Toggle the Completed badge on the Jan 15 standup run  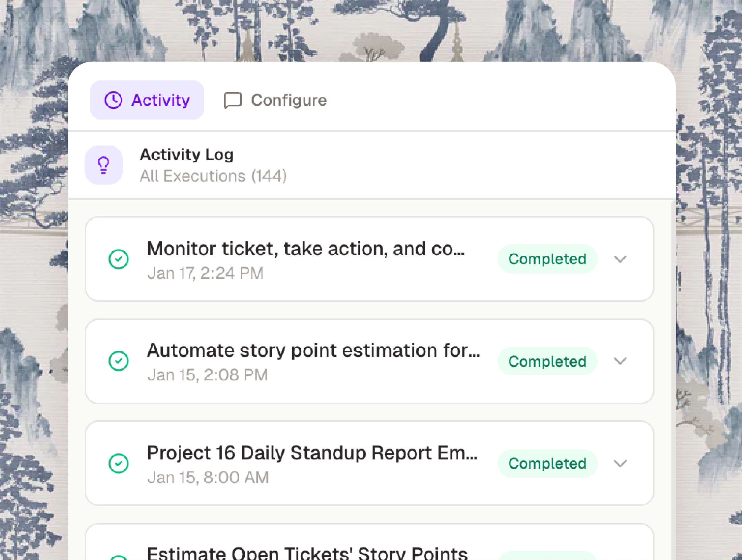click(x=547, y=463)
